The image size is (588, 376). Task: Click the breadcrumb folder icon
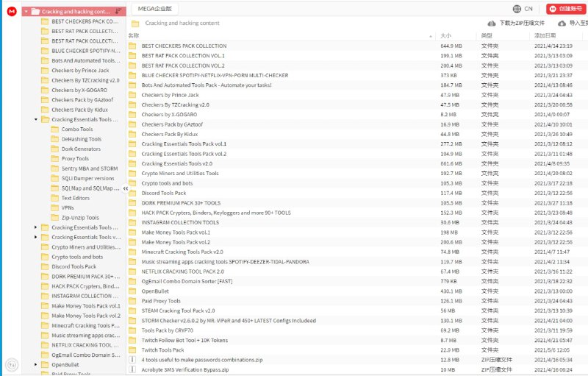pos(135,24)
